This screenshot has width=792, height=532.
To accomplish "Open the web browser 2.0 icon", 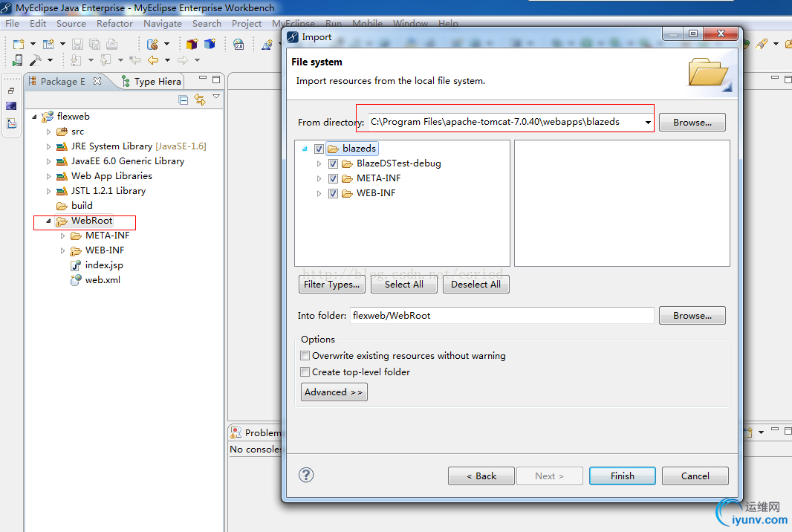I will click(238, 44).
